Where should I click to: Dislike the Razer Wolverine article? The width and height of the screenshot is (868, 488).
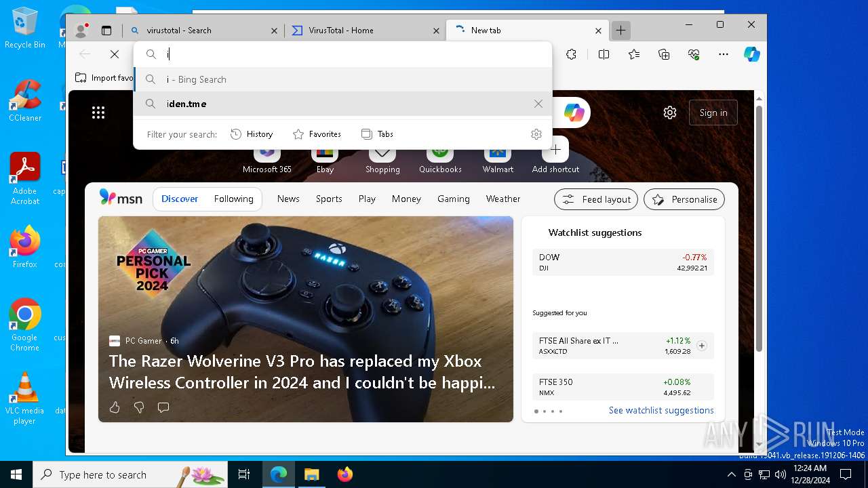pos(139,407)
